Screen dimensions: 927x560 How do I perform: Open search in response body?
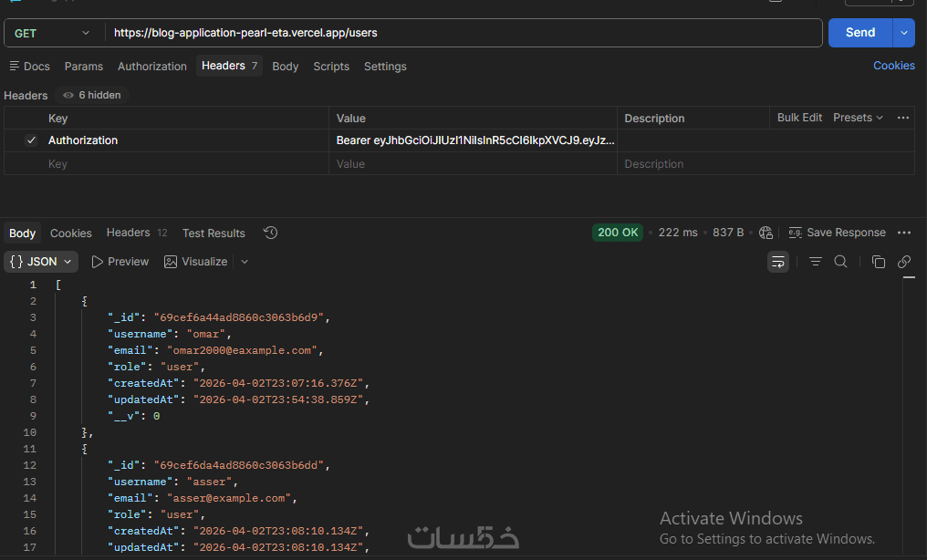click(x=840, y=262)
